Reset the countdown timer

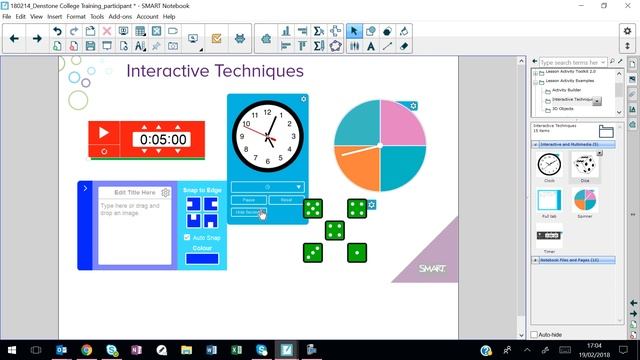104,151
